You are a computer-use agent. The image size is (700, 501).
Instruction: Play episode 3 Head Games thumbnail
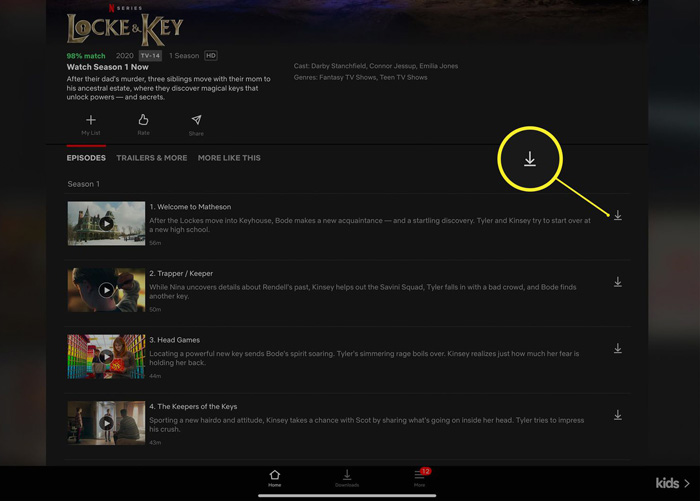click(106, 356)
